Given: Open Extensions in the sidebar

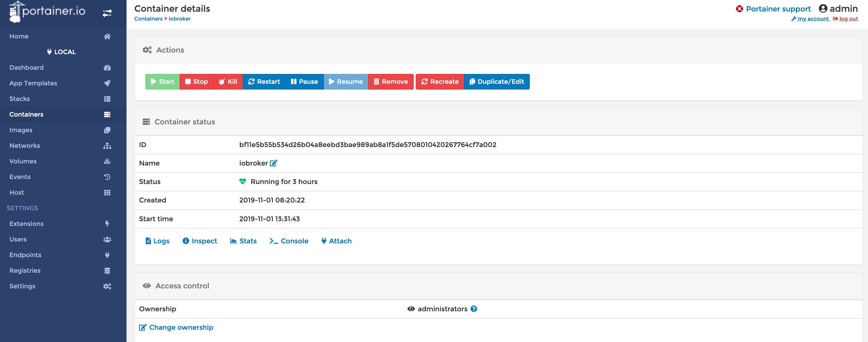Looking at the screenshot, I should coord(26,224).
